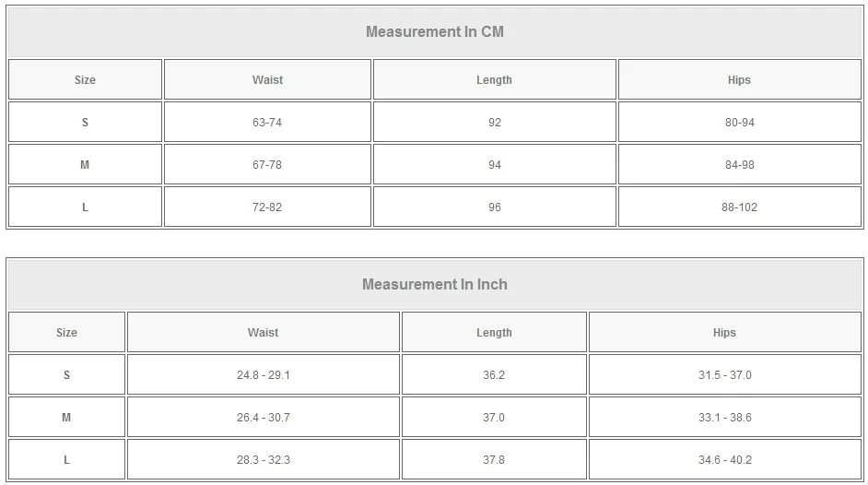The width and height of the screenshot is (868, 485).
Task: Select the 34.6 - 40.2 hips cell
Action: (724, 460)
